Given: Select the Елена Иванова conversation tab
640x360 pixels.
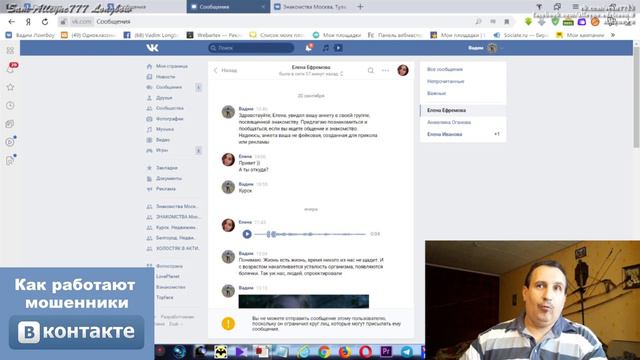Looking at the screenshot, I should (x=463, y=134).
